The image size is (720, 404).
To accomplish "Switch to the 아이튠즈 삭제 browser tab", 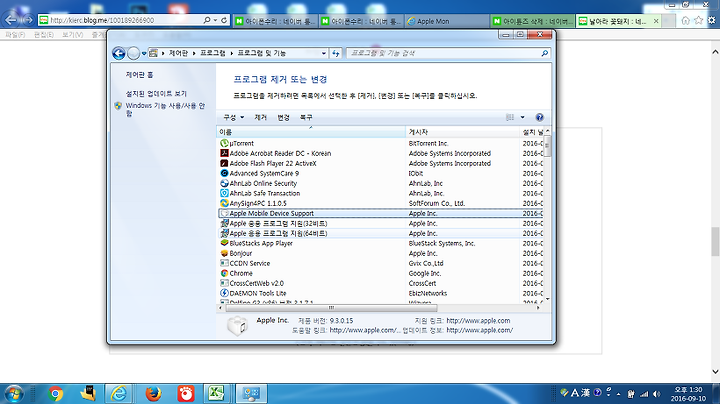I will coord(532,21).
